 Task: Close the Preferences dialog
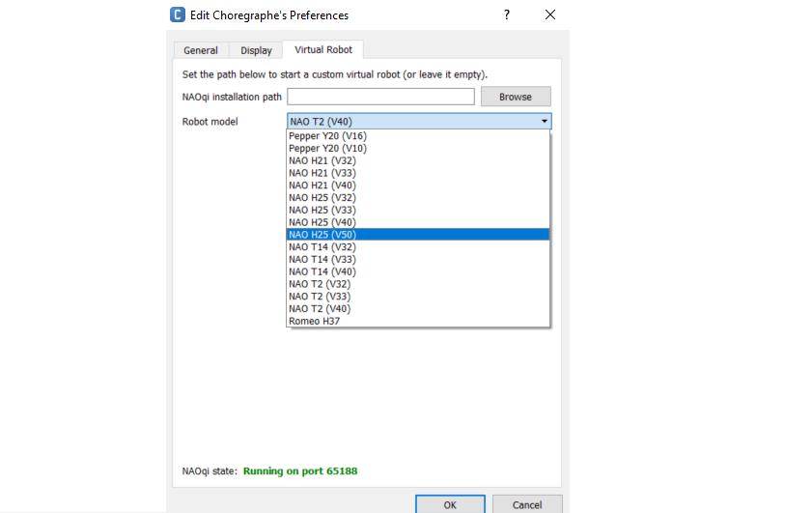click(550, 14)
